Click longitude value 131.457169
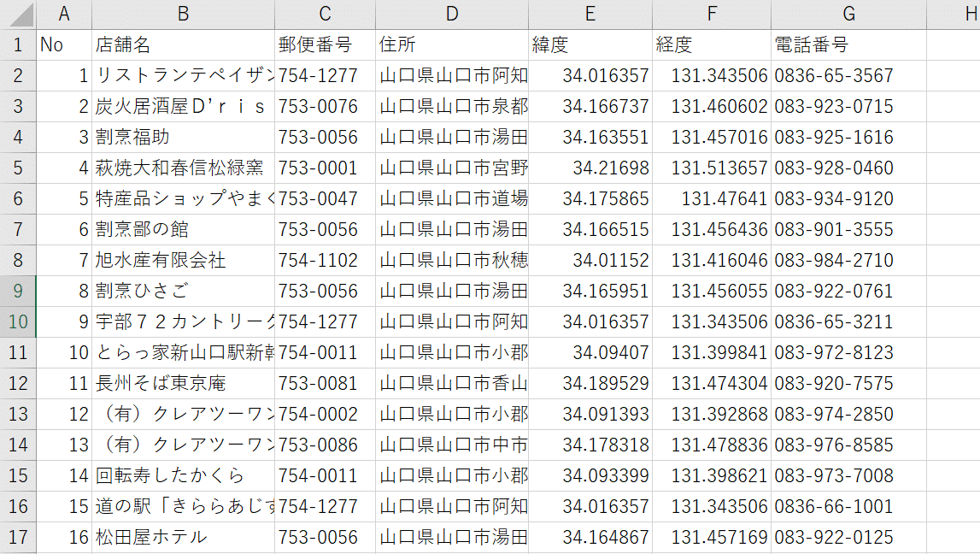This screenshot has height=554, width=980. [711, 537]
